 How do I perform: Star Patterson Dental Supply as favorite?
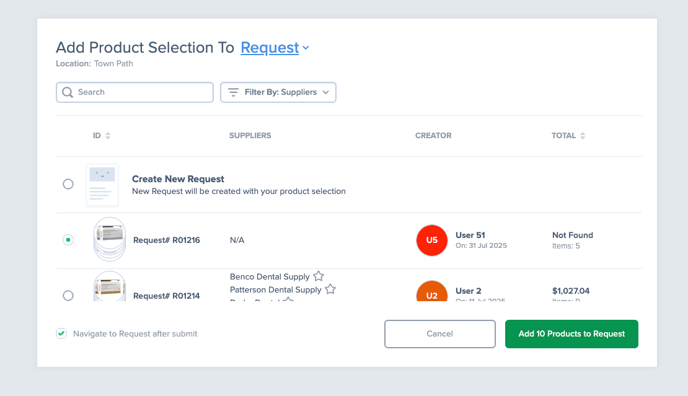(x=330, y=289)
